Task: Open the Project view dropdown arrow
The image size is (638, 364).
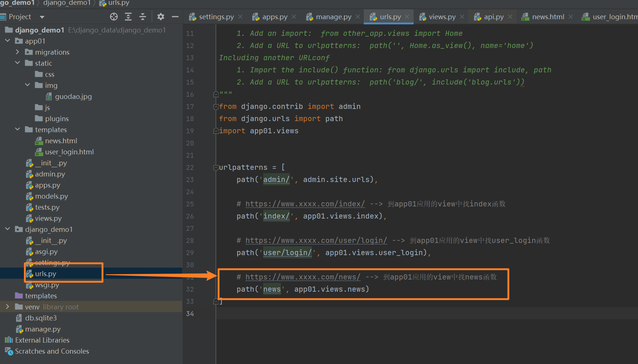Action: point(42,17)
